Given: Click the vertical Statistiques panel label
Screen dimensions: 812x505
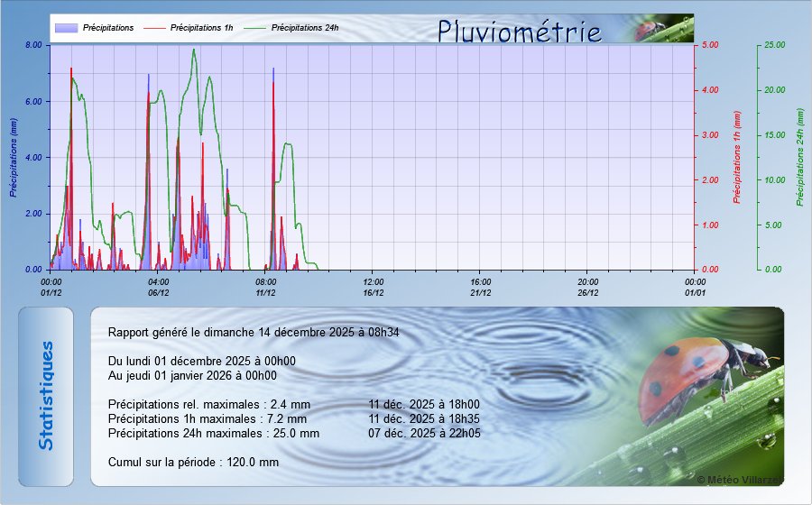Looking at the screenshot, I should pos(47,396).
